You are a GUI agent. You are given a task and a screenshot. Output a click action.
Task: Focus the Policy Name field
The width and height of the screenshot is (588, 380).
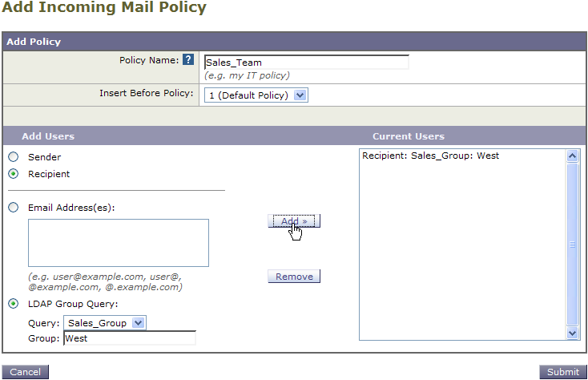[x=306, y=63]
